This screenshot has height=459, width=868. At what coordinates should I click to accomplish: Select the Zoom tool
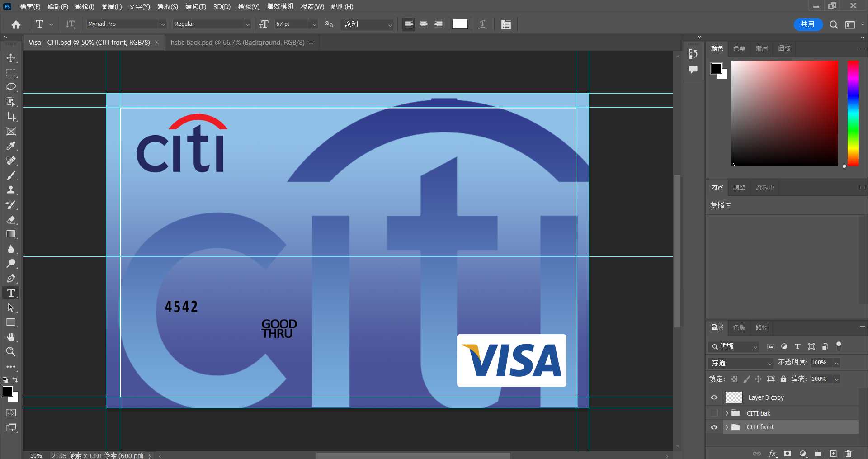coord(11,352)
